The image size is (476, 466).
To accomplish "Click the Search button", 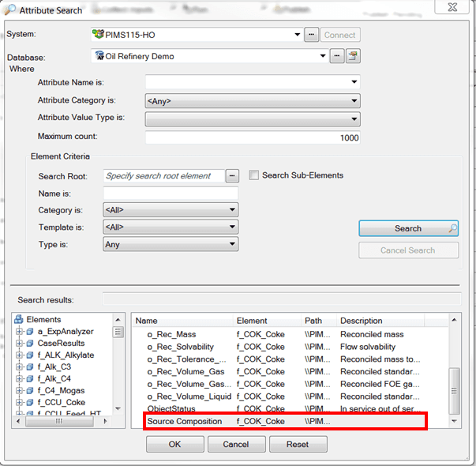I will 409,228.
